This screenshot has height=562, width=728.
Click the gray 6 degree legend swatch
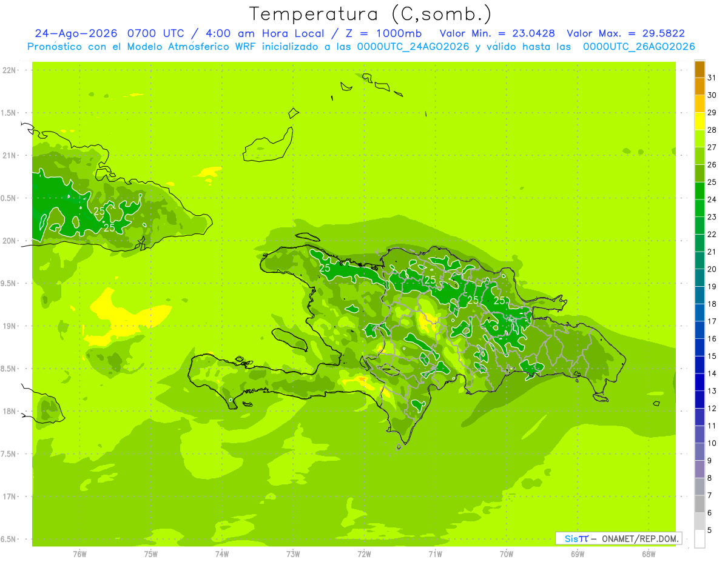coord(699,504)
